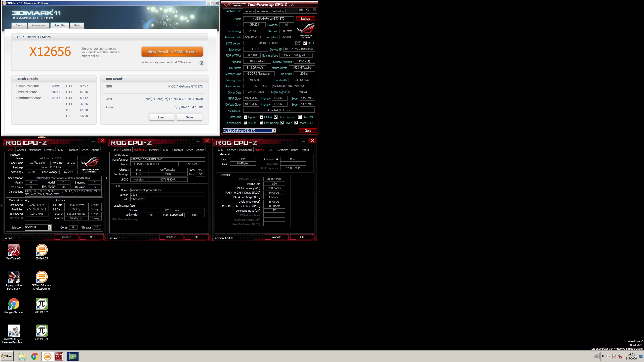Screen dimensions: 644x362
Task: Click the Action Center flag tray icon
Action: coord(614,356)
